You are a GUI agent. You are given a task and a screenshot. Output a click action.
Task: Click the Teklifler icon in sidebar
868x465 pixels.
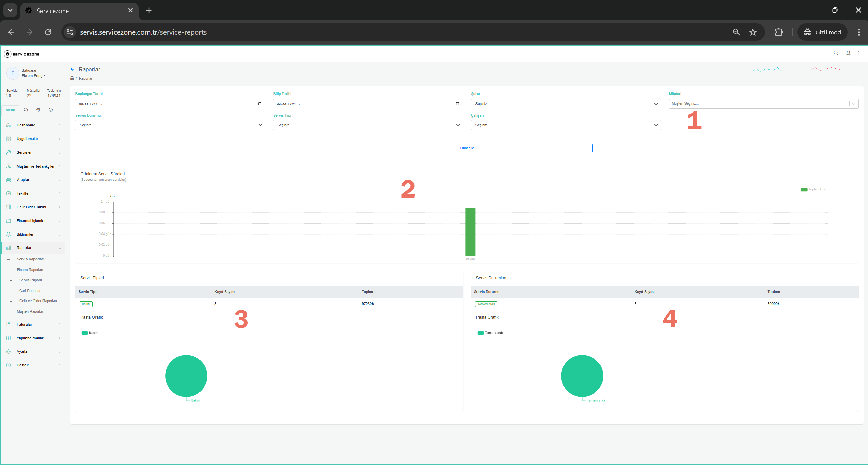point(8,193)
